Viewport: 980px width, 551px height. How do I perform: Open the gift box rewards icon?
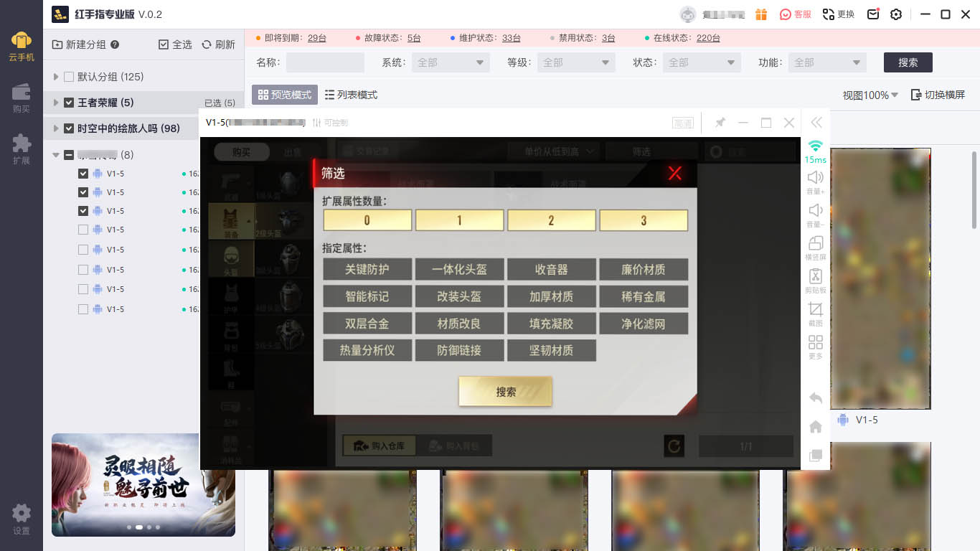click(x=762, y=14)
